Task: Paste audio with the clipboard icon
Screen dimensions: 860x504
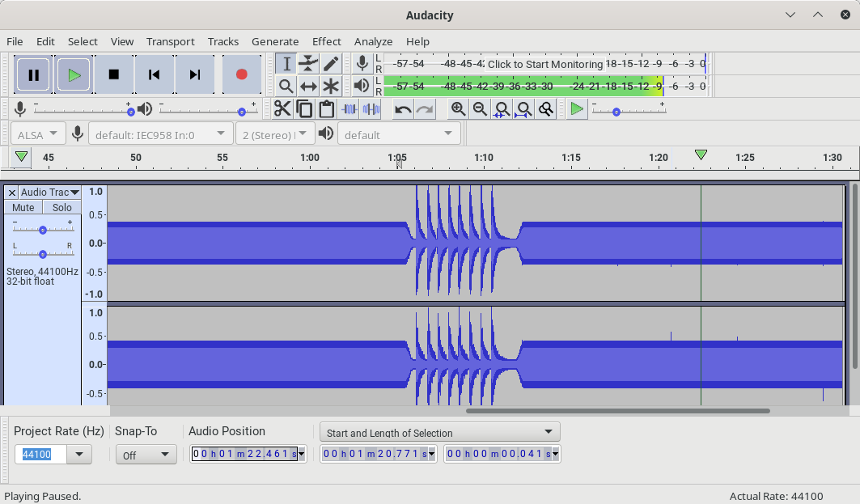Action: (327, 109)
